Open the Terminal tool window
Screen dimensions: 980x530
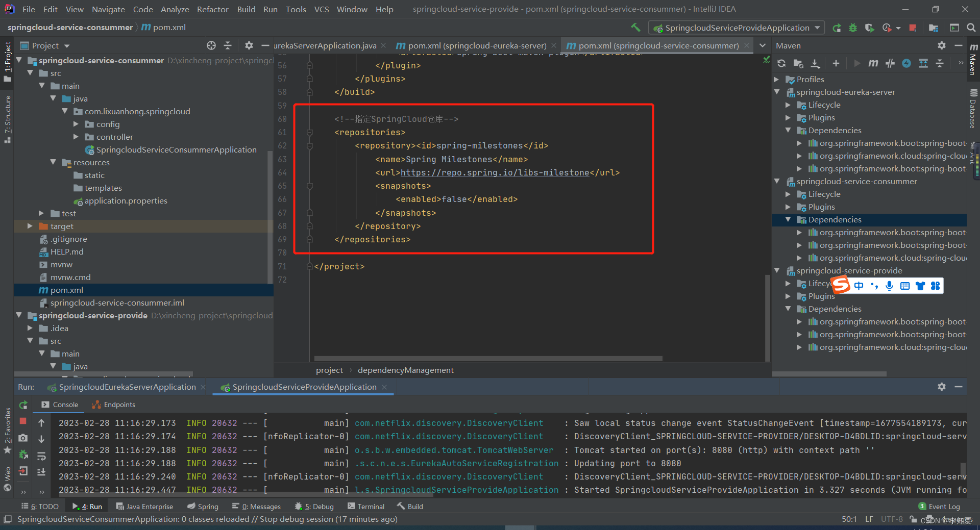tap(365, 507)
